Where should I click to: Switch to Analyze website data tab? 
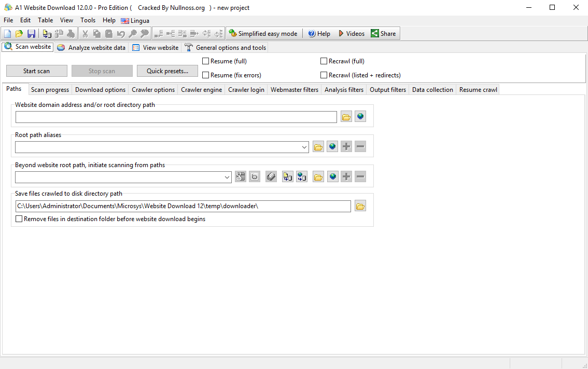91,48
